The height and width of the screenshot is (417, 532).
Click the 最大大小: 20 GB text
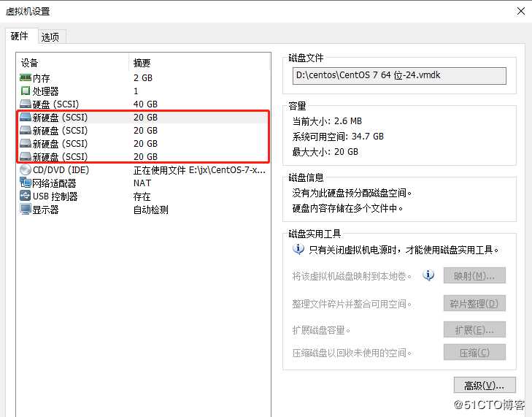tap(325, 151)
